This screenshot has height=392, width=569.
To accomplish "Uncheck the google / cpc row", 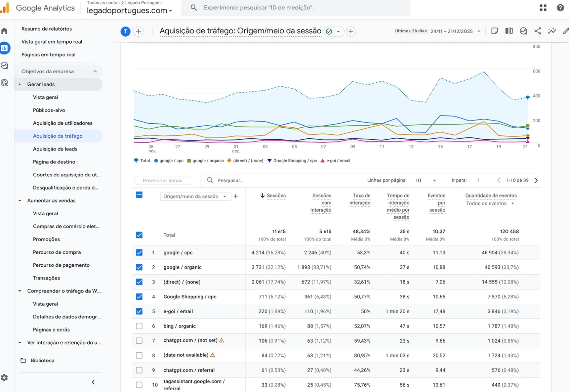I will click(139, 253).
